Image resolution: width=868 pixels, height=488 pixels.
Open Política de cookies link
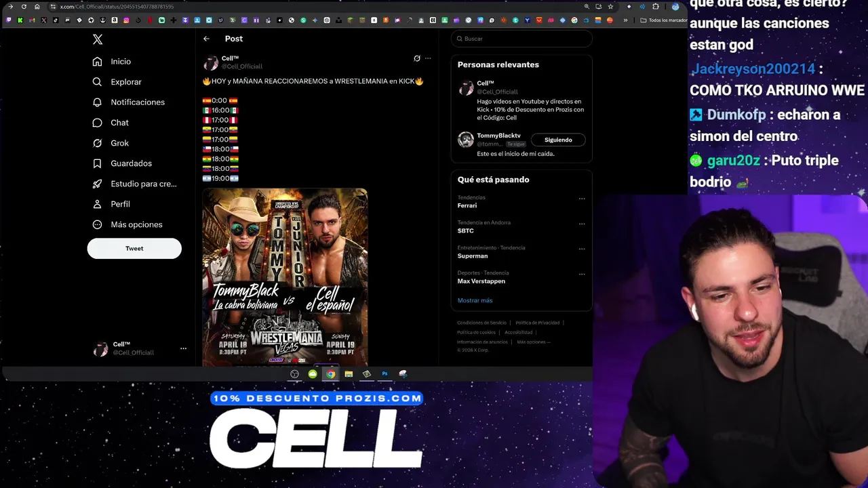[477, 332]
